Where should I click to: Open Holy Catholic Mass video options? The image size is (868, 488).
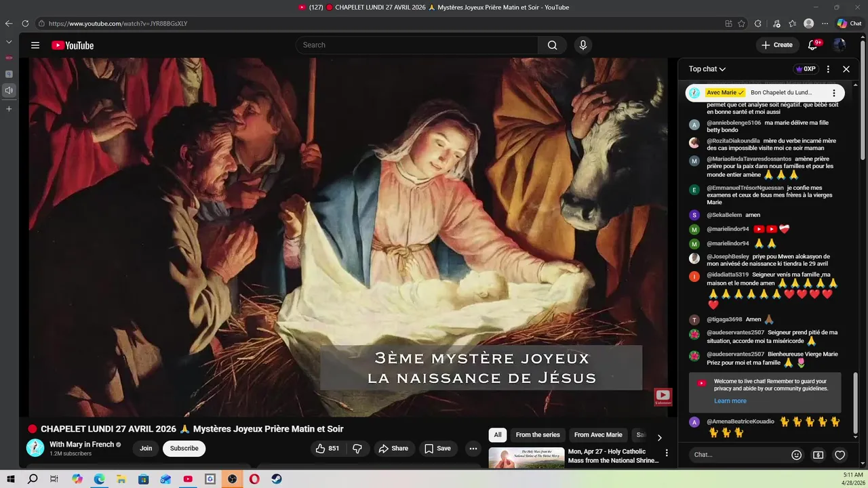coord(667,453)
